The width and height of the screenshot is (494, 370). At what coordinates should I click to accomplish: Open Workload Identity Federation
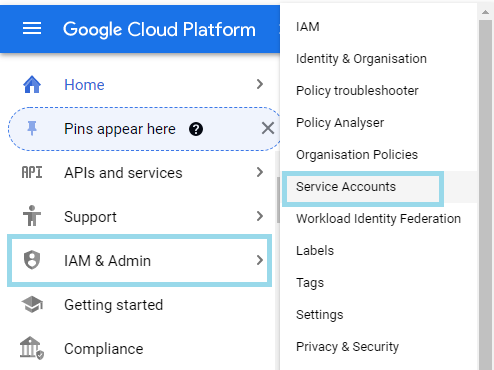coord(379,219)
